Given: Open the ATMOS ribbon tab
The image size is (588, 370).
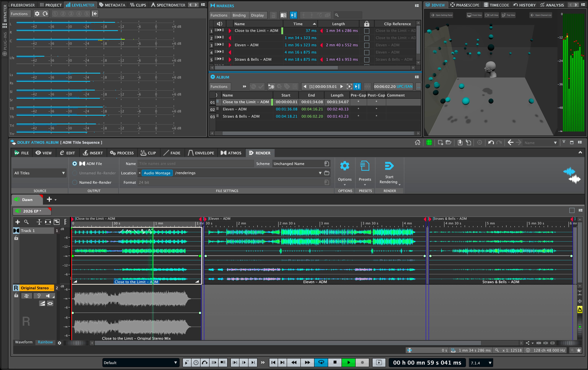Looking at the screenshot, I should [231, 153].
